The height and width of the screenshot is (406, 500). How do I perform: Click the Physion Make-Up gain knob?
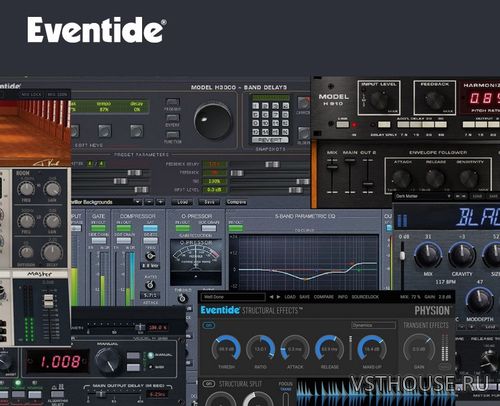pyautogui.click(x=372, y=349)
